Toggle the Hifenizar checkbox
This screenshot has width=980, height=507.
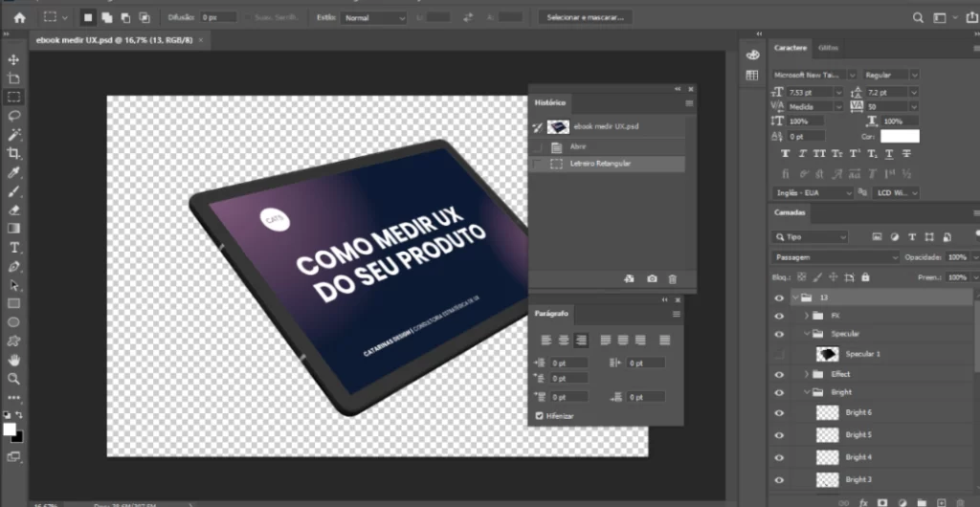541,416
